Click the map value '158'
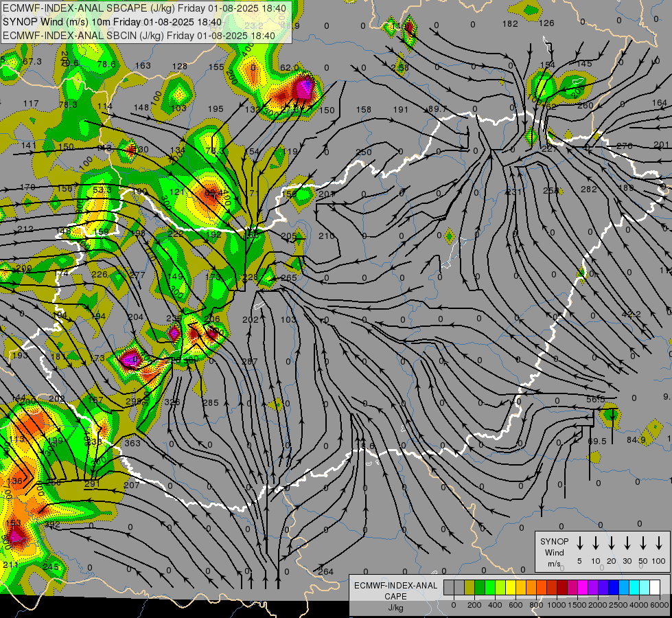This screenshot has width=672, height=618. tap(363, 109)
